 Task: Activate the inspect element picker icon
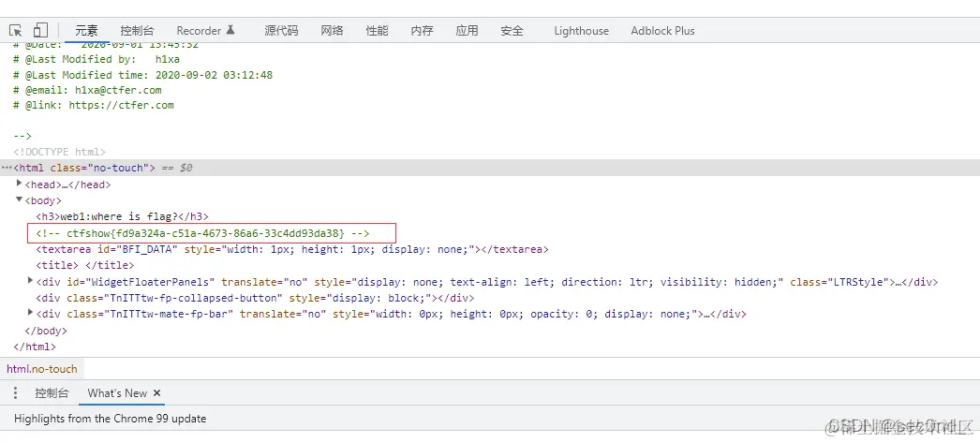click(x=16, y=30)
